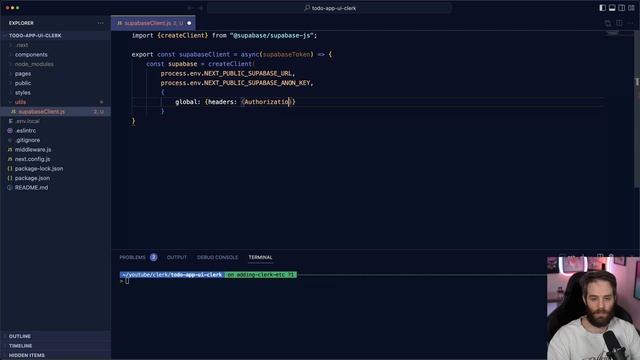640x360 pixels.
Task: Click the green git branch segment in terminal
Action: coord(261,275)
